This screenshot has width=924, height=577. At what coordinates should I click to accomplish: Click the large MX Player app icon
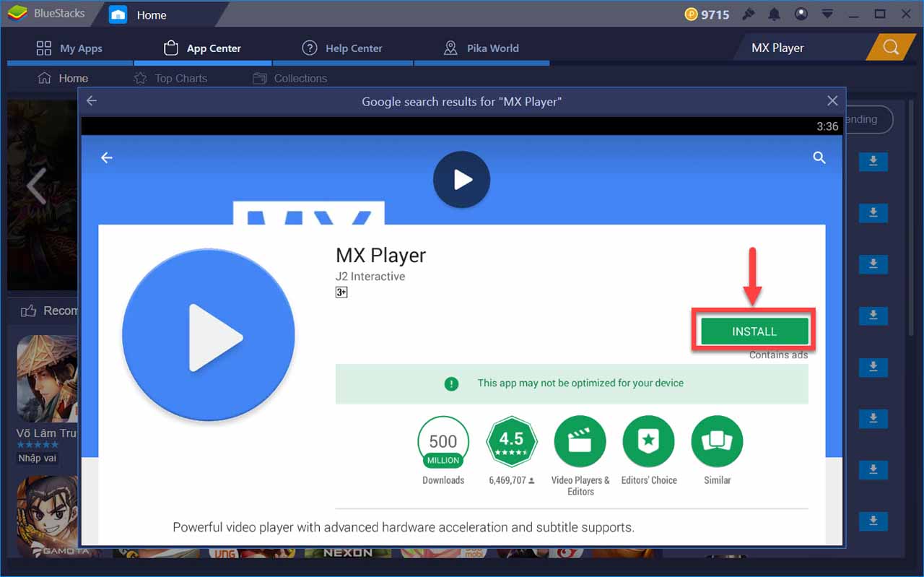pos(209,335)
